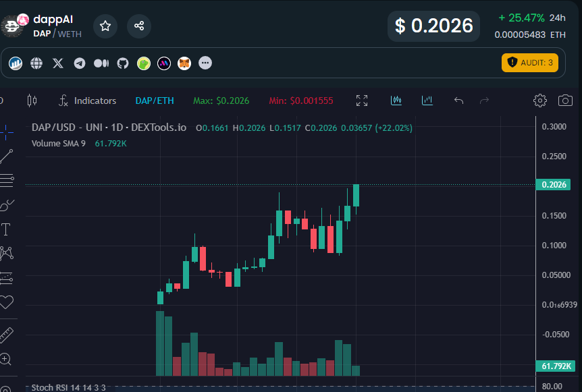Open the AUDIT: 3 badge
The width and height of the screenshot is (582, 392).
point(529,63)
